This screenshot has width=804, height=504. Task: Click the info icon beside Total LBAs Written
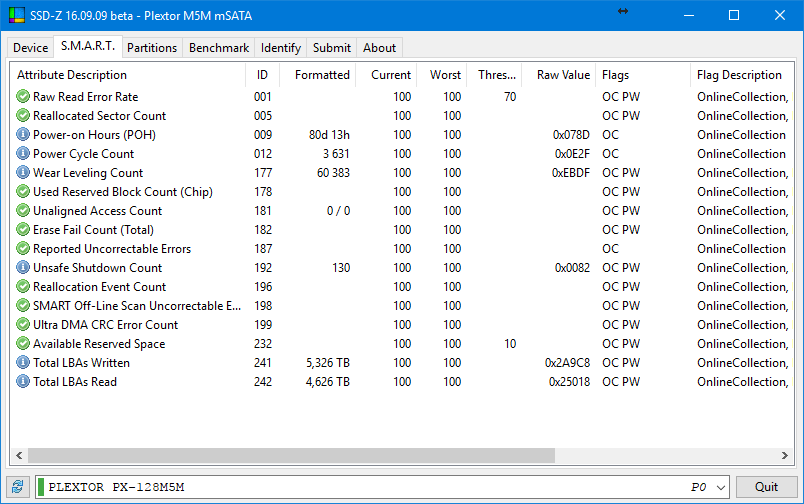point(23,363)
